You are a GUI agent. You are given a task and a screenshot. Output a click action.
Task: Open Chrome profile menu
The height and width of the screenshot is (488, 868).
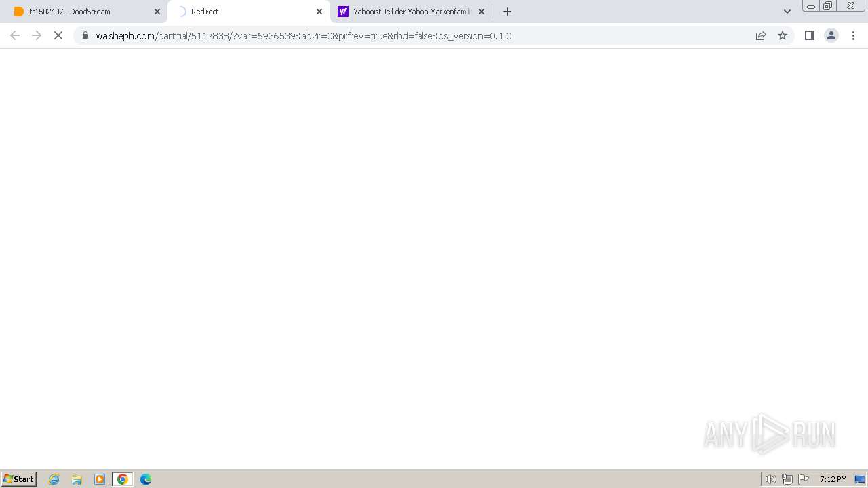point(831,35)
